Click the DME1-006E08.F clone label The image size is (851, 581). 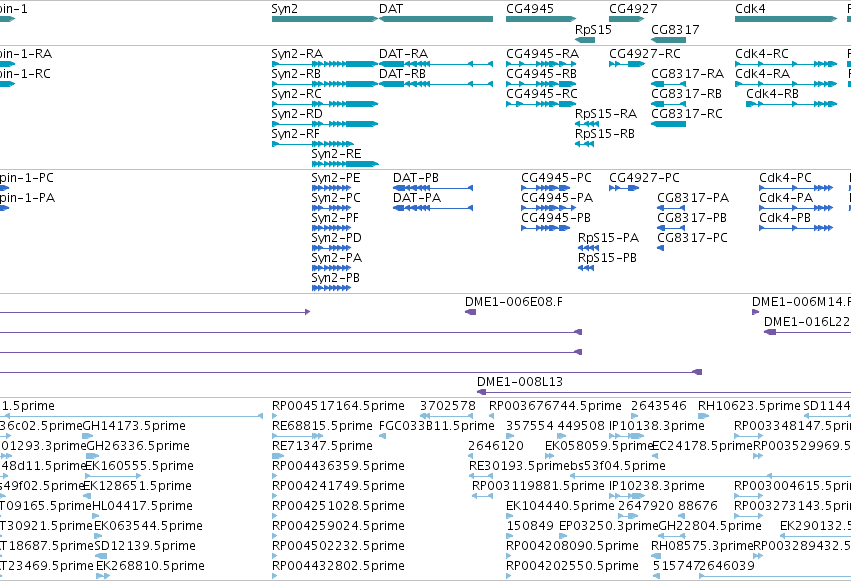click(513, 303)
